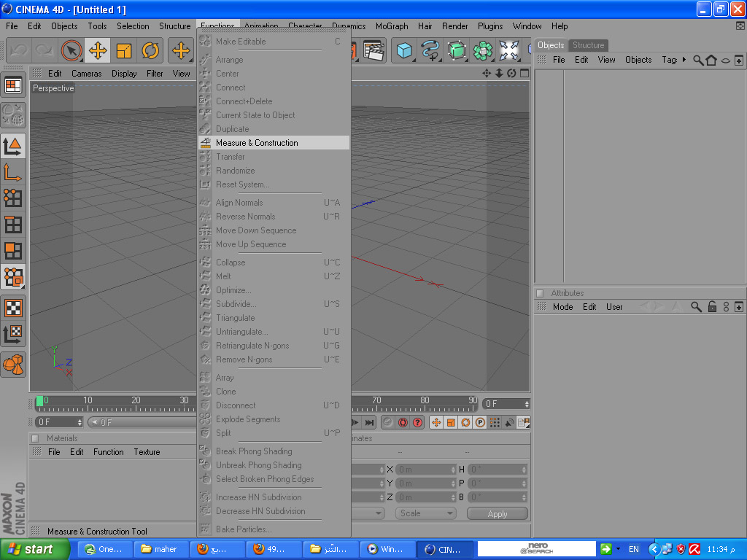Select Measure & Construction menu entry

coord(274,143)
